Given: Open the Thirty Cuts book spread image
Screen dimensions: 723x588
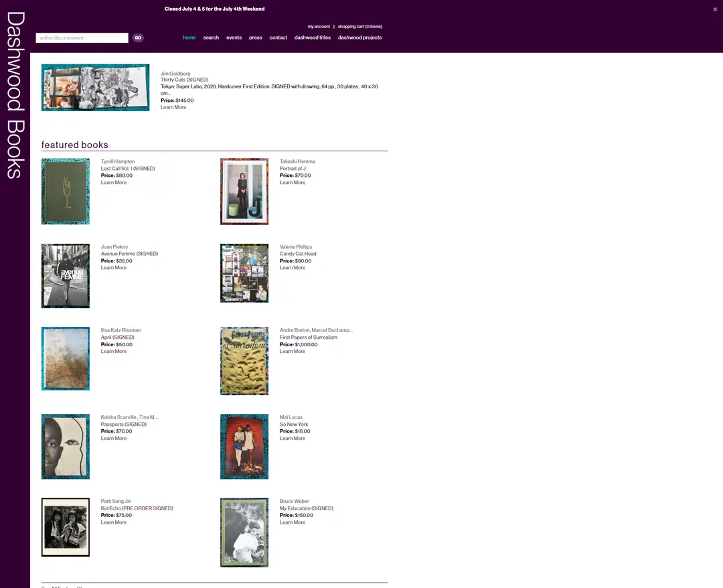Looking at the screenshot, I should [96, 88].
